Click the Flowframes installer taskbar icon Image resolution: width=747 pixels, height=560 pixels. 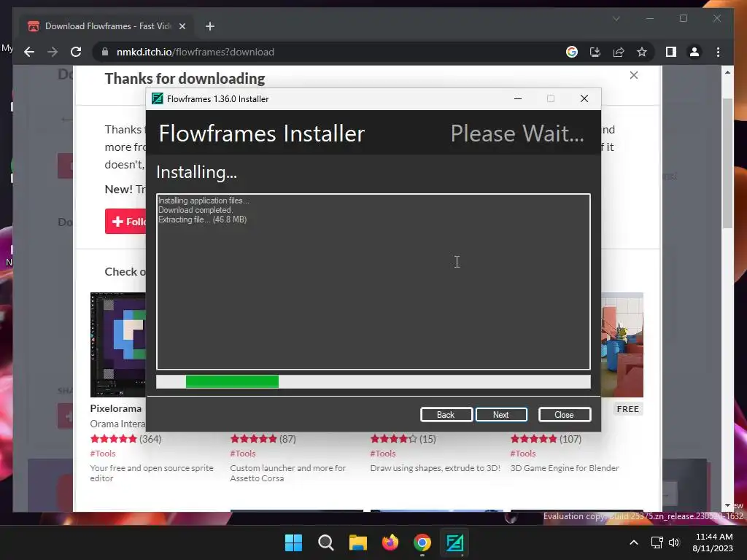454,542
